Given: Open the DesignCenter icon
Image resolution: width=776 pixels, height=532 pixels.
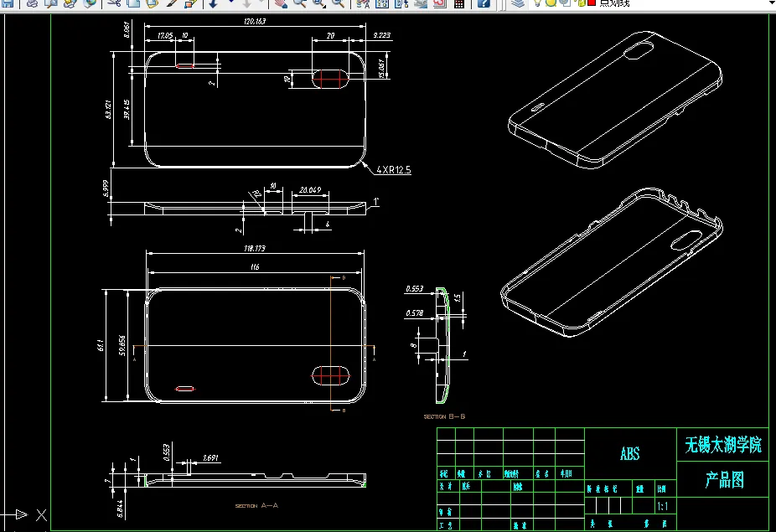Looking at the screenshot, I should coord(381,4).
